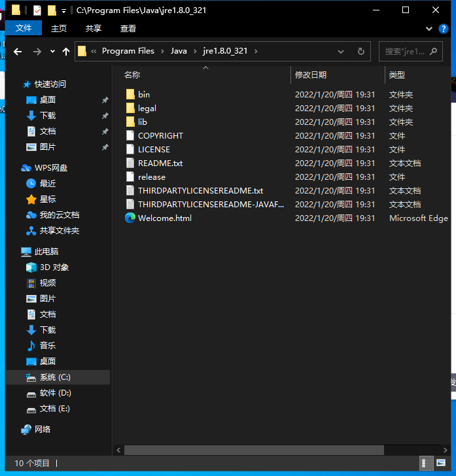The image size is (456, 476).
Task: Select WPS网盘 cloud icon
Action: (x=26, y=168)
